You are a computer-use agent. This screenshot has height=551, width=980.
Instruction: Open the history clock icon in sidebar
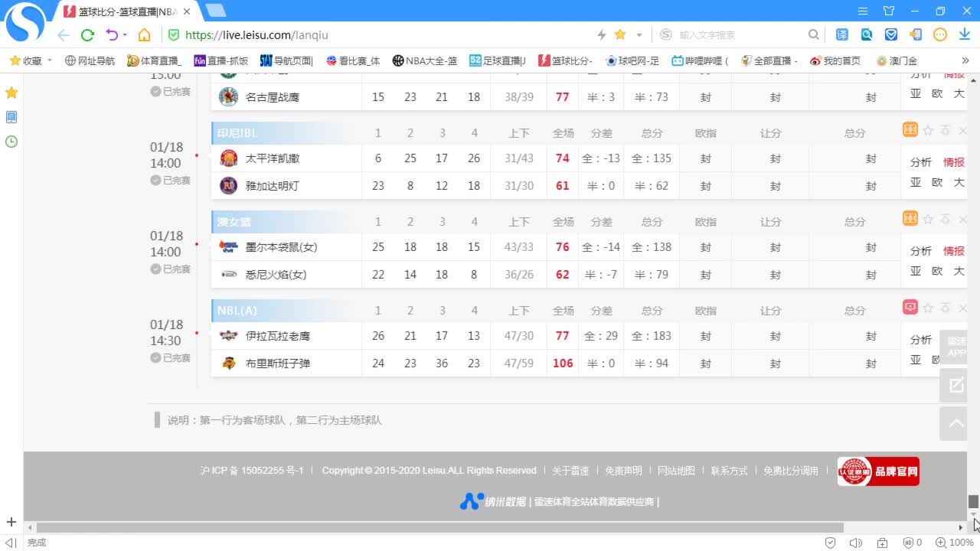point(11,142)
